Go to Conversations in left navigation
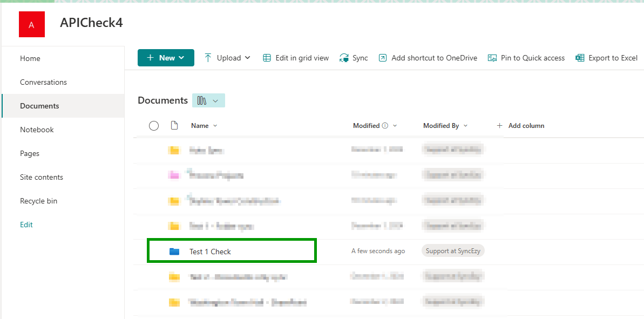Screen dimensions: 644x319 (x=43, y=82)
